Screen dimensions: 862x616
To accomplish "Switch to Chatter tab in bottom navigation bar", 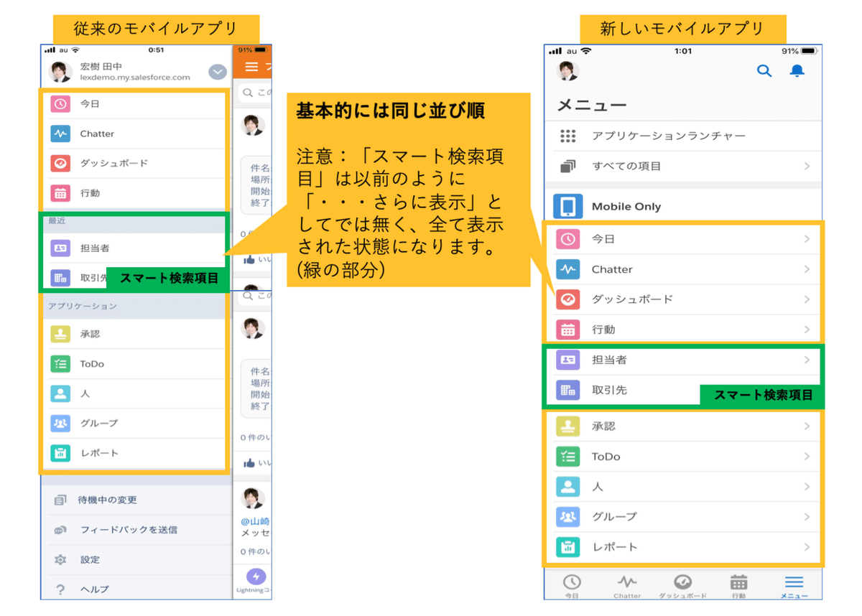I will coord(627,586).
